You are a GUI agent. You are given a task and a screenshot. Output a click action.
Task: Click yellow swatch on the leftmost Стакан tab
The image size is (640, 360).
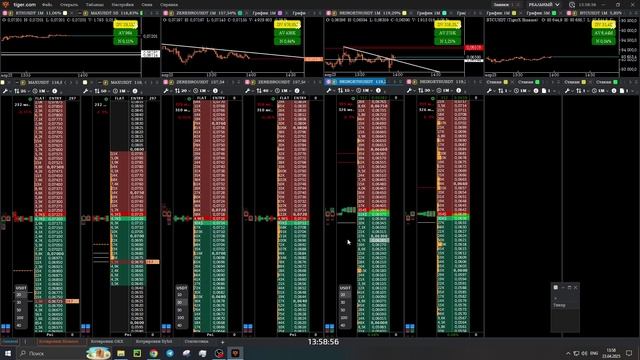point(506,82)
